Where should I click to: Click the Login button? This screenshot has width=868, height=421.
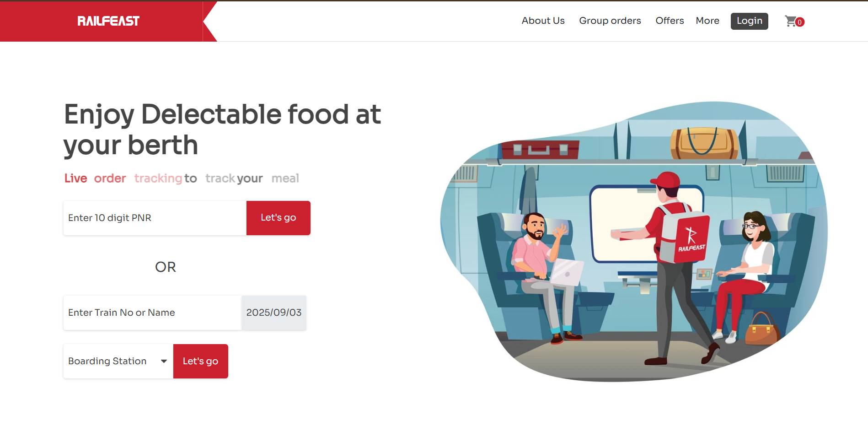coord(749,21)
